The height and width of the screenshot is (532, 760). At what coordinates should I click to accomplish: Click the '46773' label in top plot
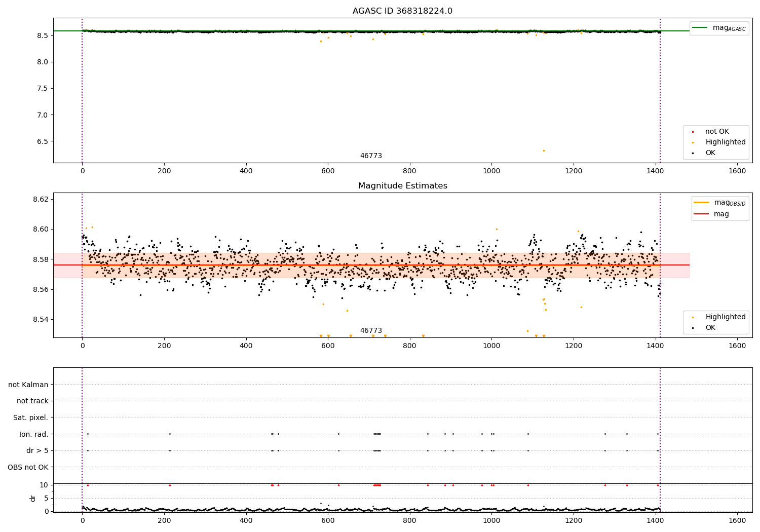click(x=371, y=156)
